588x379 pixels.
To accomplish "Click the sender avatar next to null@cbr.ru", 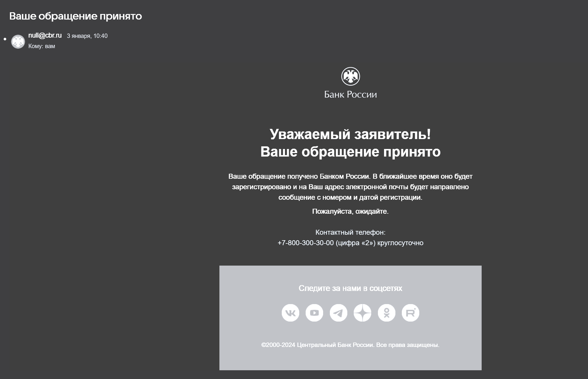I will click(x=18, y=42).
